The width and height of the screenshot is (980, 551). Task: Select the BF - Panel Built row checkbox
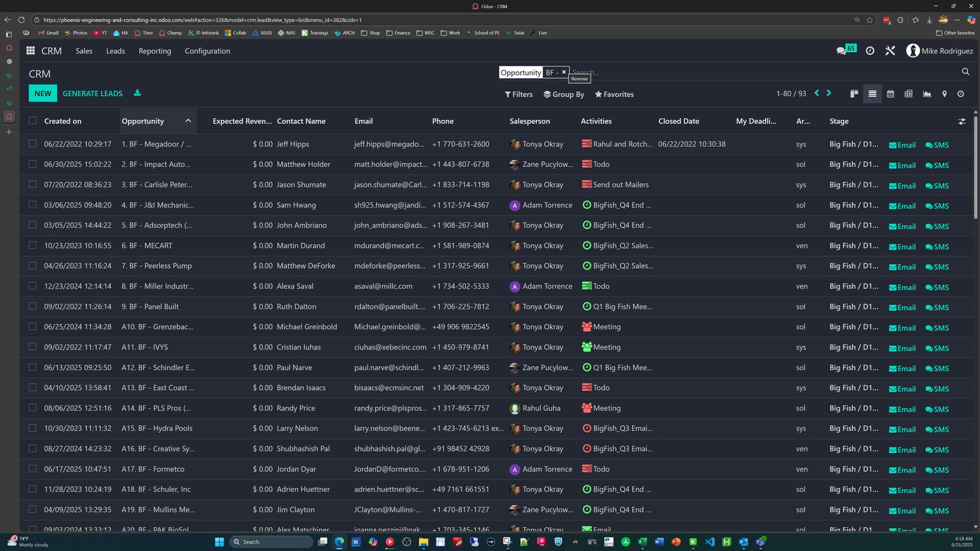click(x=32, y=306)
